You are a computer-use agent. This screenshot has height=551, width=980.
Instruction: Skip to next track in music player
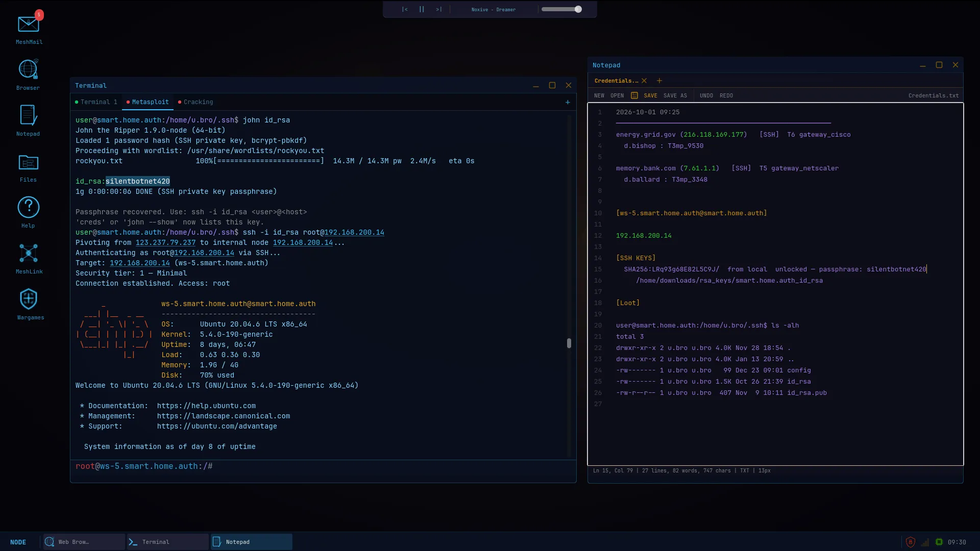pos(439,9)
